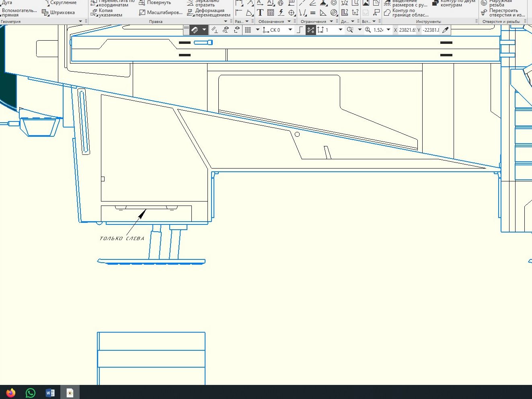Toggle the snapping magnet button
This screenshot has height=399, width=532.
pyautogui.click(x=195, y=30)
